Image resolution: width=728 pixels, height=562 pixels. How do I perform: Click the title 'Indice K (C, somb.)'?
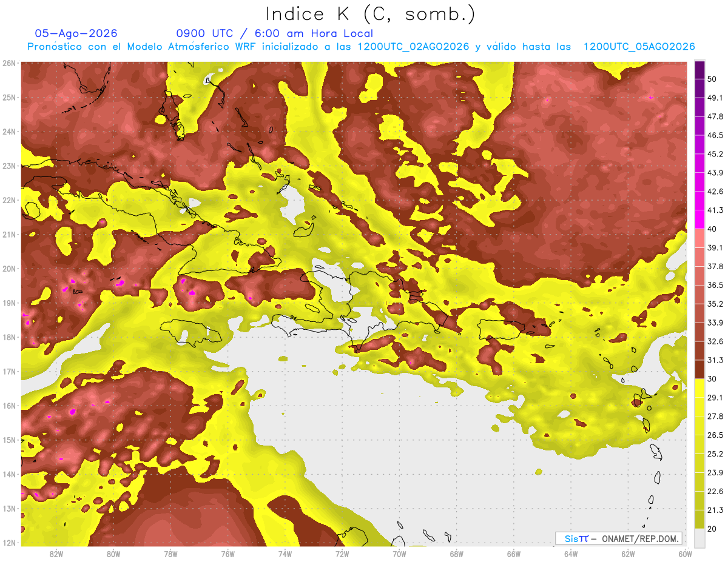tap(370, 13)
